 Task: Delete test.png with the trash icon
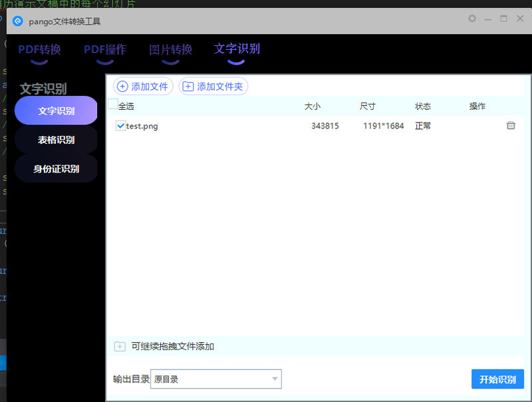(x=511, y=125)
